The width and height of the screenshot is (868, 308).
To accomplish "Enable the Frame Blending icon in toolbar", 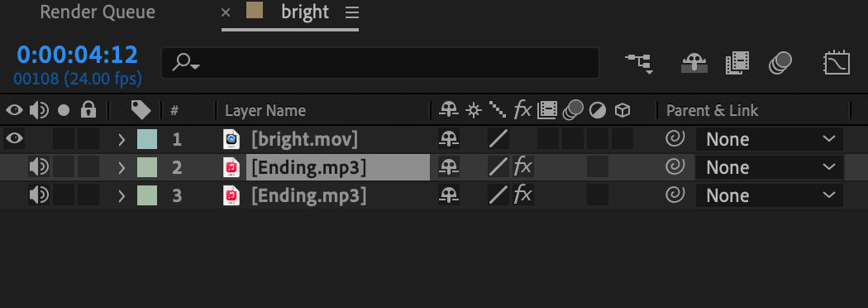I will (737, 63).
